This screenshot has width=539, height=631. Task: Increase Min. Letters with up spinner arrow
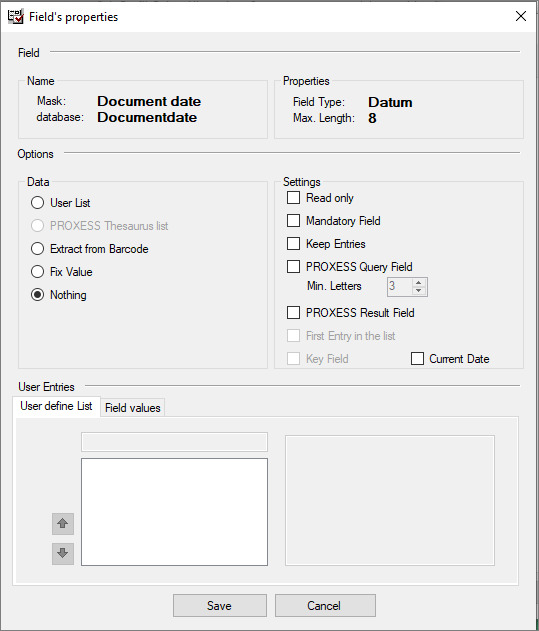tap(419, 283)
